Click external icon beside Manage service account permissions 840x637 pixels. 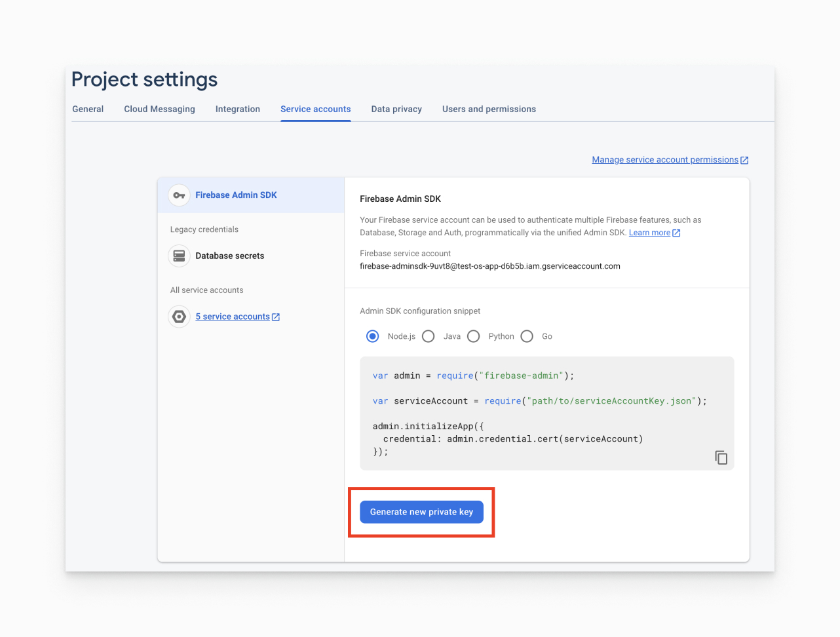tap(744, 161)
